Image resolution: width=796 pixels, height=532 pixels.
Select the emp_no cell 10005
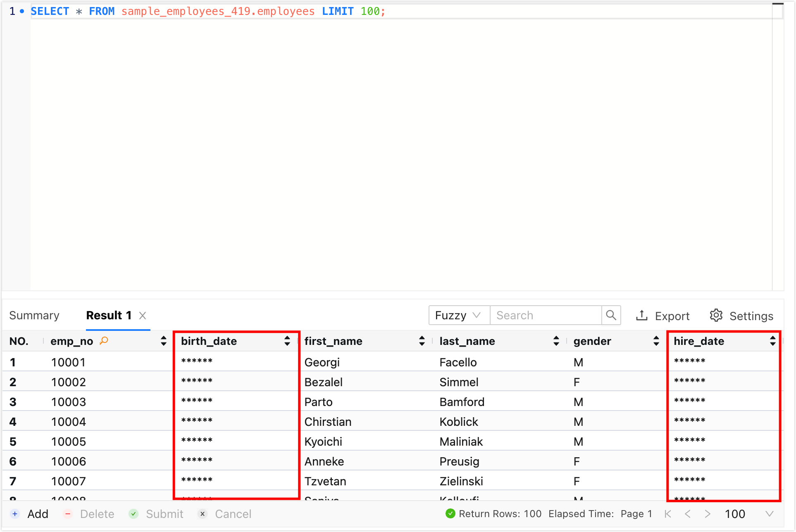[x=68, y=442]
